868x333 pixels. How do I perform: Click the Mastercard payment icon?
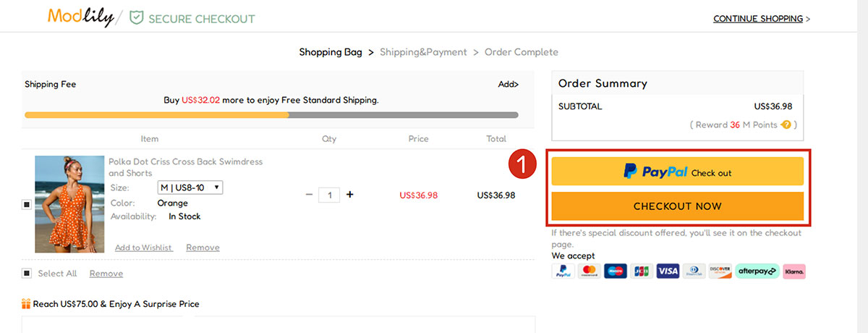coord(588,271)
